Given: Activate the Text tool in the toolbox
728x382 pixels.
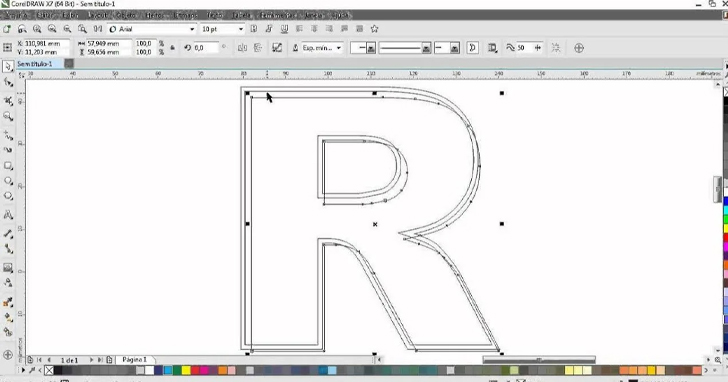Looking at the screenshot, I should [x=8, y=214].
